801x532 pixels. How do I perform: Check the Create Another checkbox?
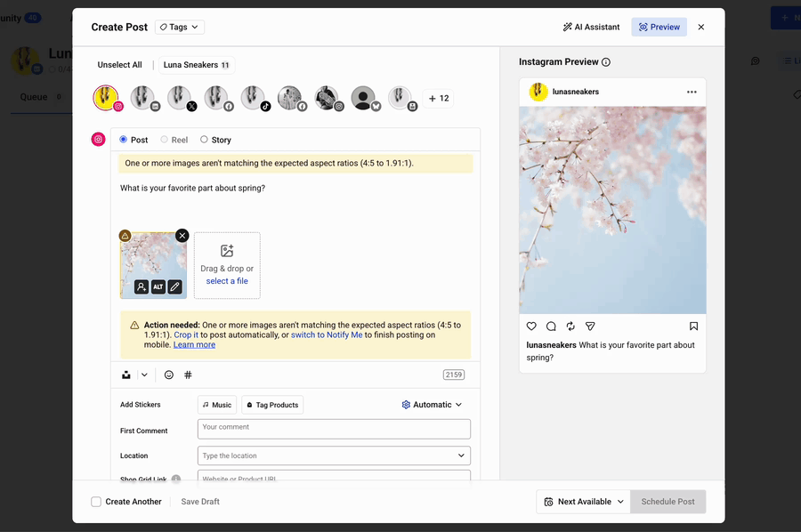(x=95, y=501)
